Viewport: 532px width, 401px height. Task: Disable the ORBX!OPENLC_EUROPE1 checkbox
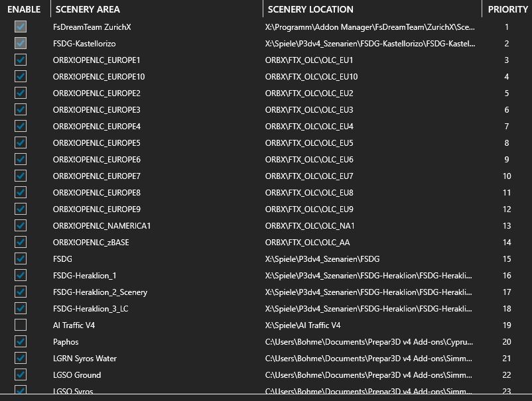point(21,60)
